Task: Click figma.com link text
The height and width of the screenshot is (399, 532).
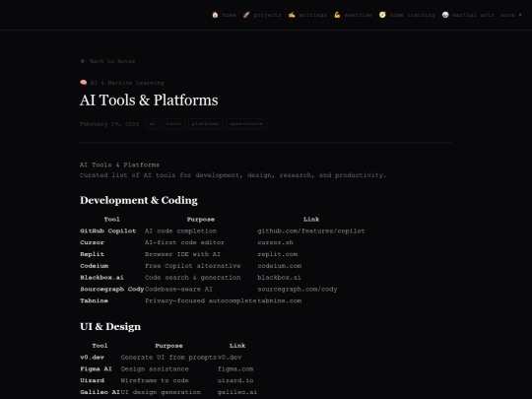Action: pyautogui.click(x=235, y=368)
